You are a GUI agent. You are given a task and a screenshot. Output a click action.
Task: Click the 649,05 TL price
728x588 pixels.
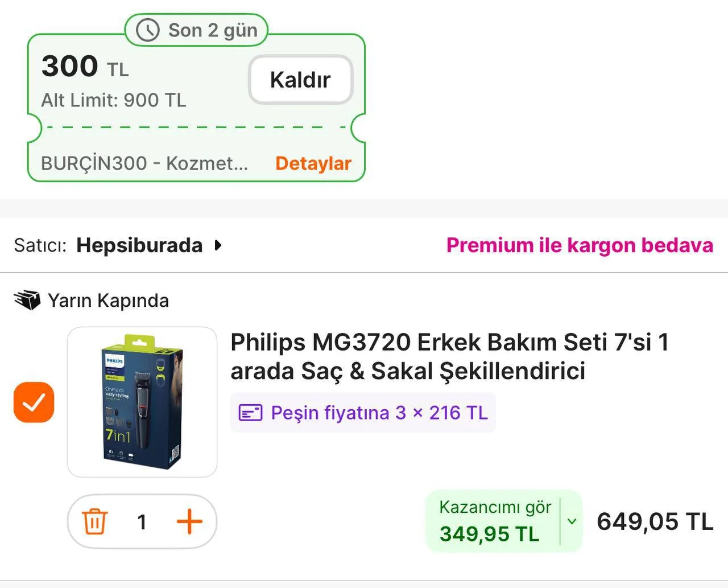click(655, 521)
